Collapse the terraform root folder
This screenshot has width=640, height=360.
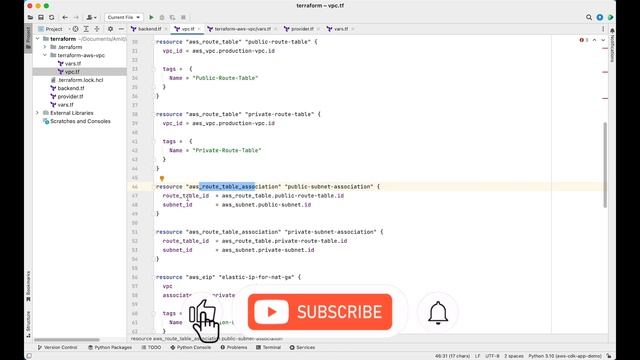pyautogui.click(x=38, y=39)
